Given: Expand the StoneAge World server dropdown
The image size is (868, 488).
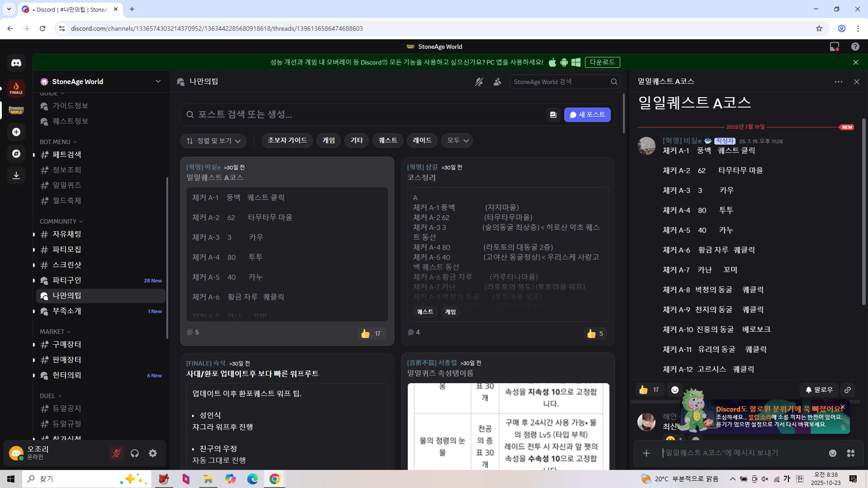Looking at the screenshot, I should pos(158,81).
